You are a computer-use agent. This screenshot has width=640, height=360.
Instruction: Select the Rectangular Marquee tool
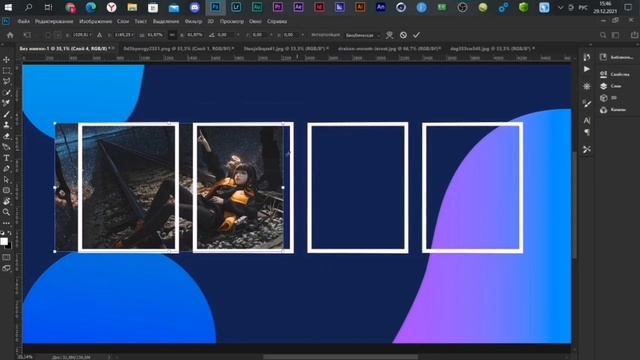pos(7,71)
